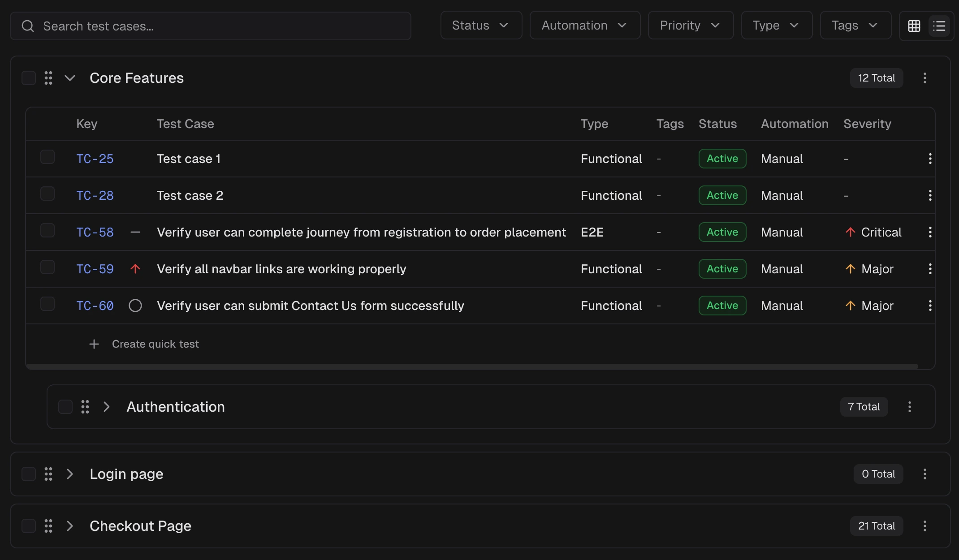Click the search magnifier icon
Viewport: 959px width, 560px height.
28,26
